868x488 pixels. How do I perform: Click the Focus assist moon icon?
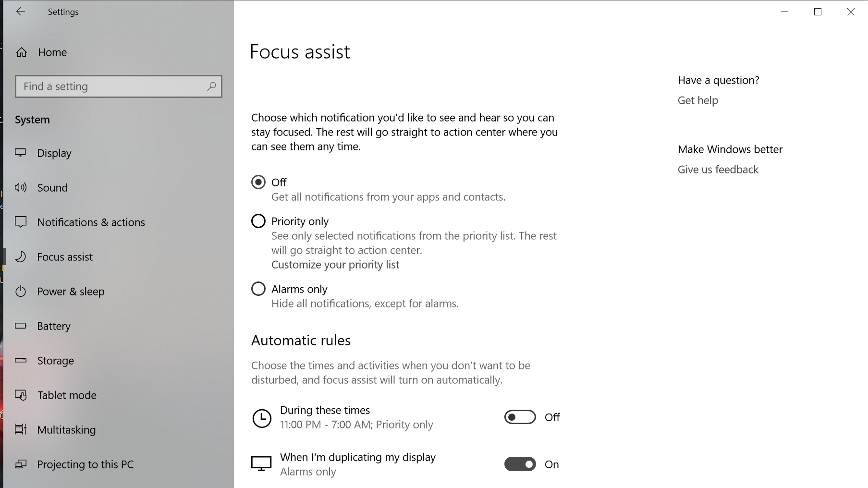pos(21,256)
